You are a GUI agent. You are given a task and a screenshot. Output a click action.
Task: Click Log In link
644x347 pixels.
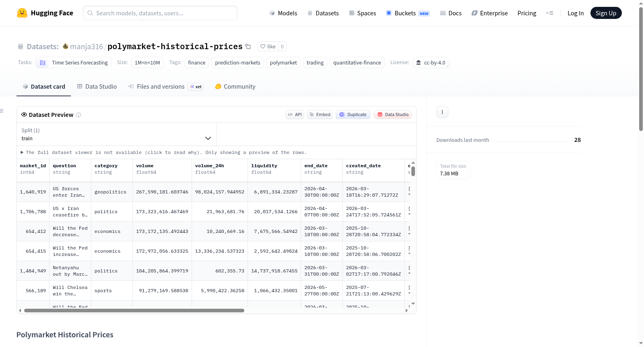point(576,13)
